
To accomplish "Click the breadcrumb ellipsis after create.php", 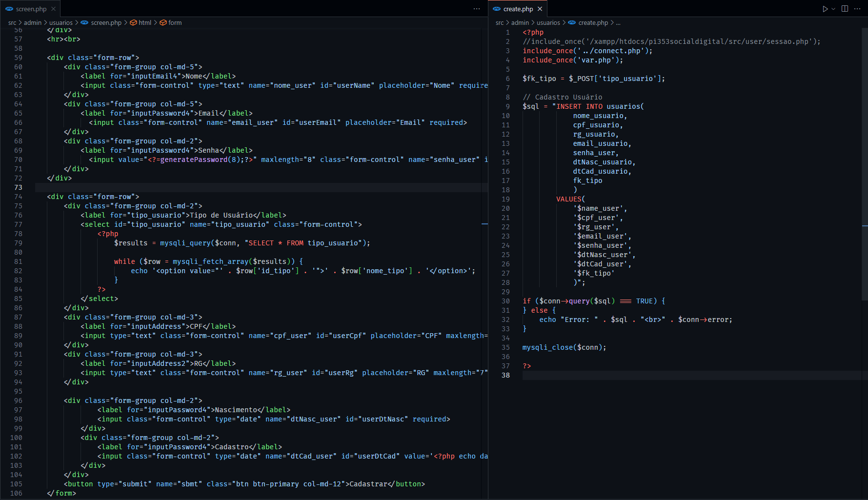I will click(x=618, y=22).
